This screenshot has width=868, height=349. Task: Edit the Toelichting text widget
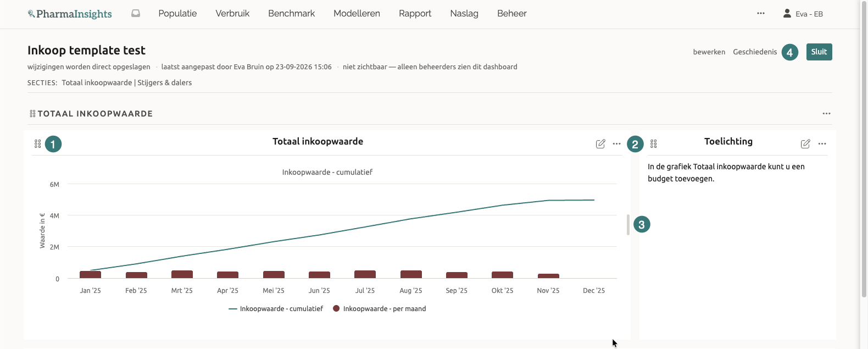pyautogui.click(x=805, y=143)
